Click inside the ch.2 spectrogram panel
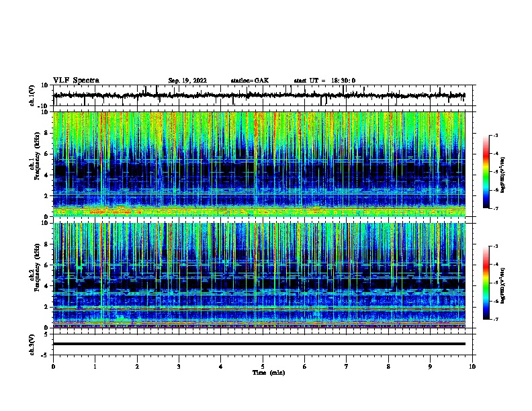Viewport: 532px width, 411px height. (259, 275)
